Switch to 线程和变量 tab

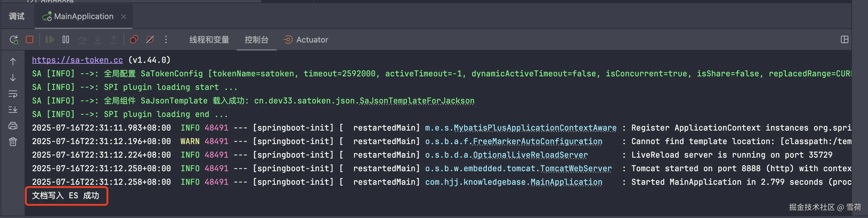pyautogui.click(x=209, y=40)
